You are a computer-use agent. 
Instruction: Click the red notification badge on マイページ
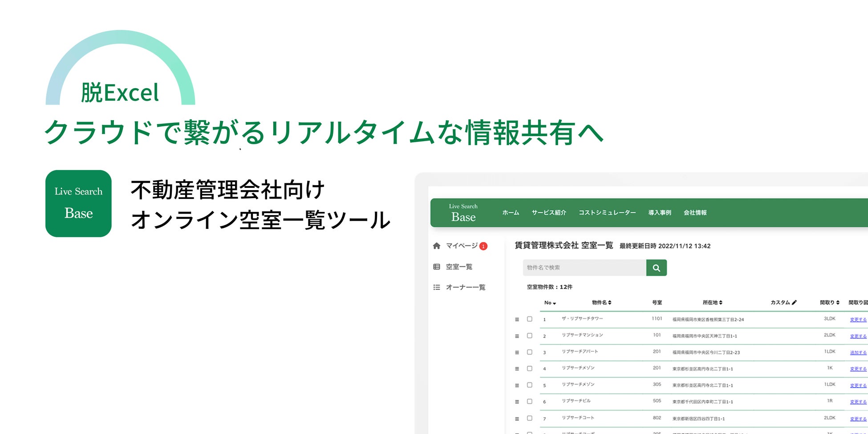(483, 246)
